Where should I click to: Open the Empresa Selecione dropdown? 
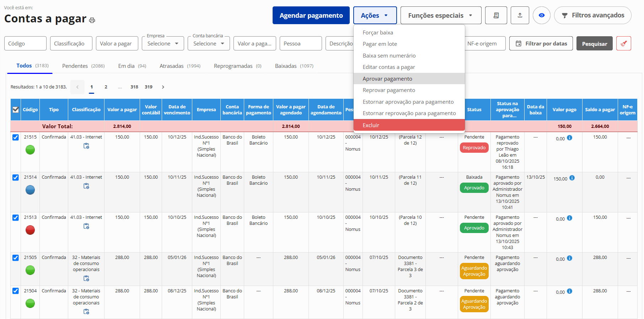click(x=163, y=43)
